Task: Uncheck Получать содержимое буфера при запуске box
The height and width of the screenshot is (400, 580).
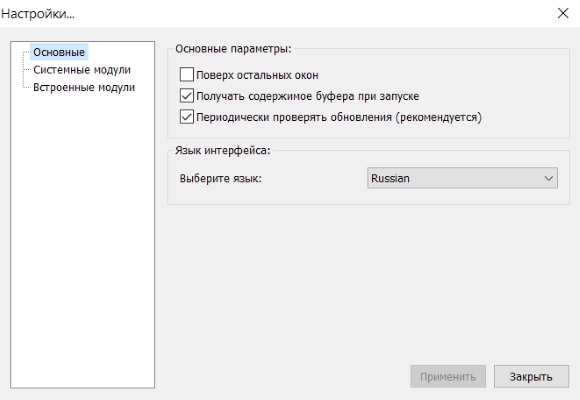Action: (x=186, y=96)
